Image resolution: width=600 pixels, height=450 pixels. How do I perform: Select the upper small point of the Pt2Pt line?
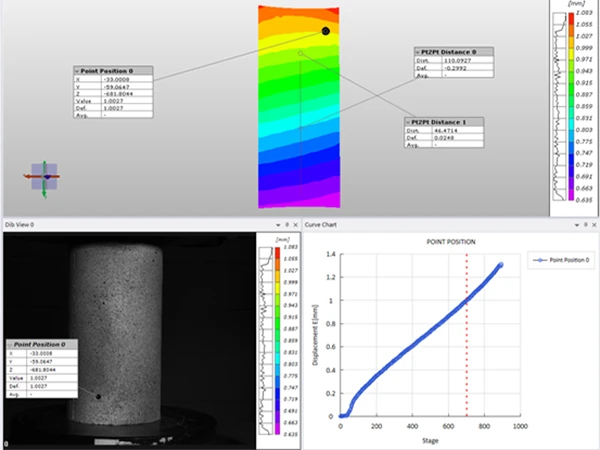tap(300, 53)
